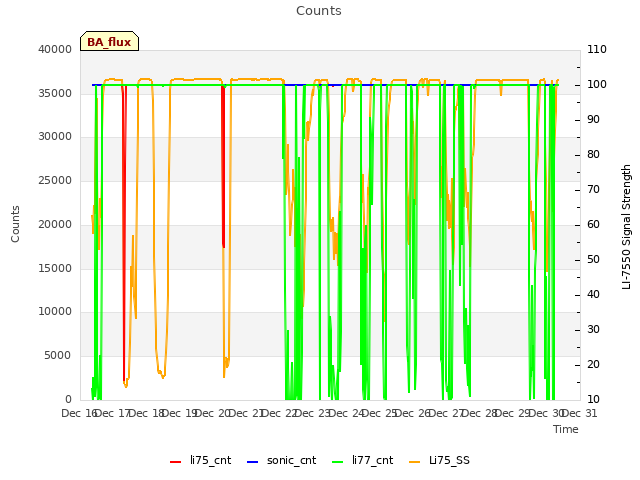Click the green li77_cnt legend swatch

pyautogui.click(x=338, y=462)
